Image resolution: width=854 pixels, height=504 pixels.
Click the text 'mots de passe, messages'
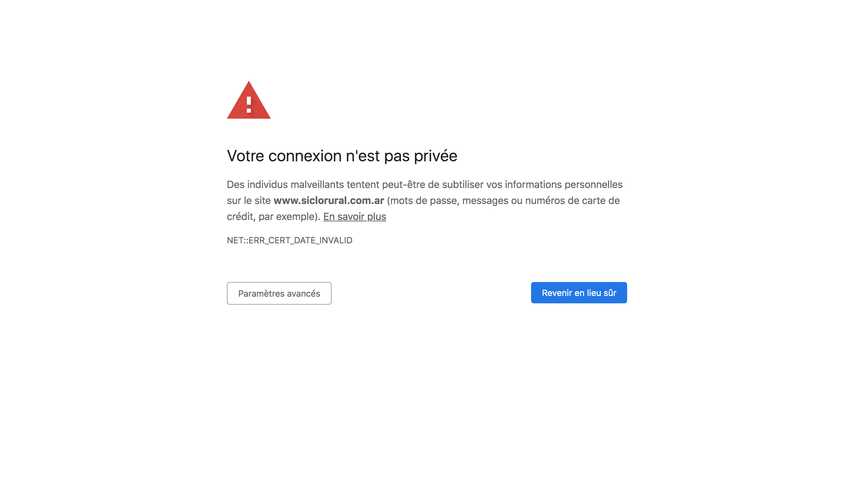pos(449,201)
